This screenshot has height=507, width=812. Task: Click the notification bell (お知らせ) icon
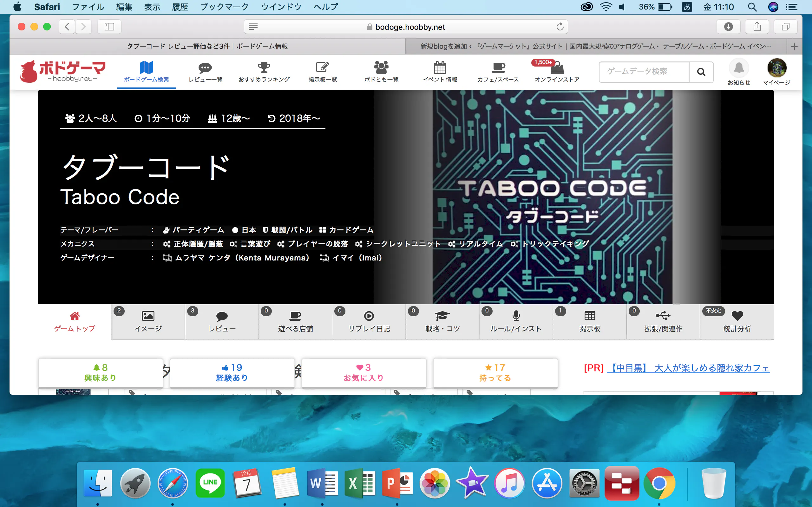coord(738,68)
